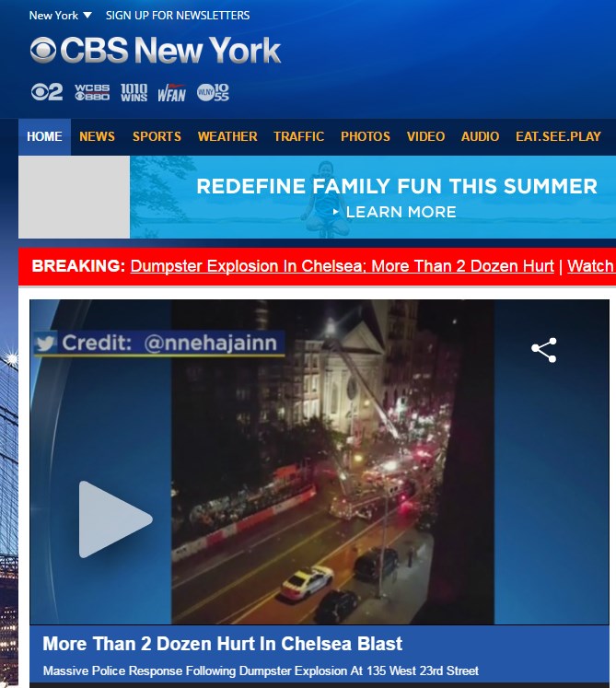Click the share icon on the video
The height and width of the screenshot is (688, 616).
tap(544, 350)
